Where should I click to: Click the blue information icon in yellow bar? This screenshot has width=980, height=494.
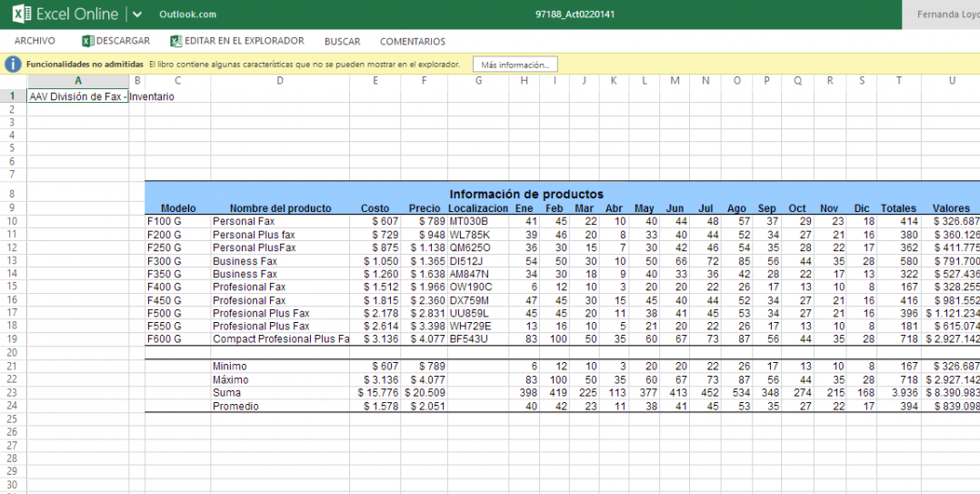[13, 65]
